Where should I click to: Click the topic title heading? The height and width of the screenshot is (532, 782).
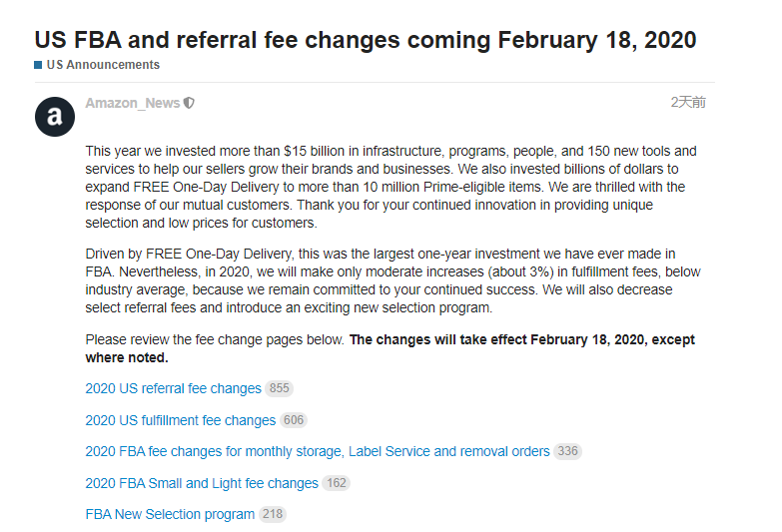click(x=366, y=40)
